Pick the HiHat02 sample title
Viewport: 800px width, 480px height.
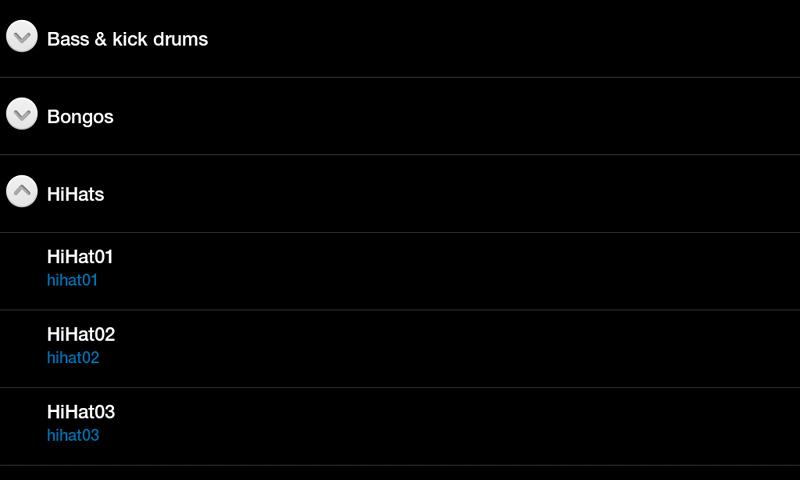click(81, 334)
